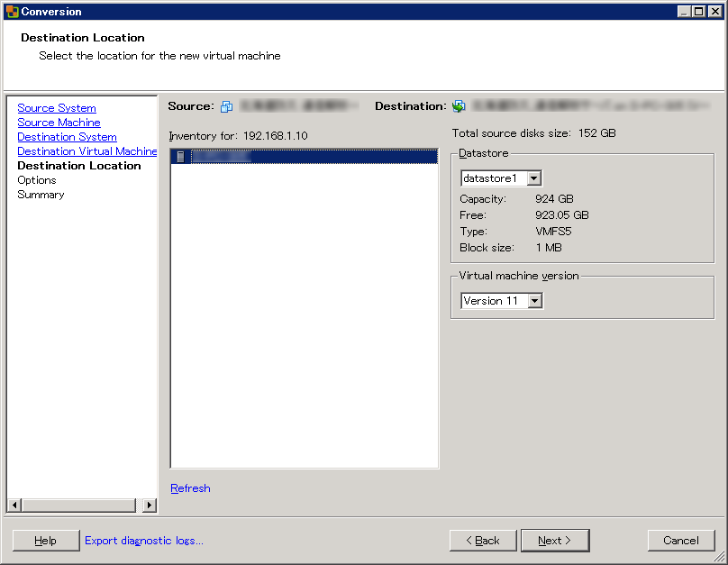Select the host server icon in inventory

[181, 157]
